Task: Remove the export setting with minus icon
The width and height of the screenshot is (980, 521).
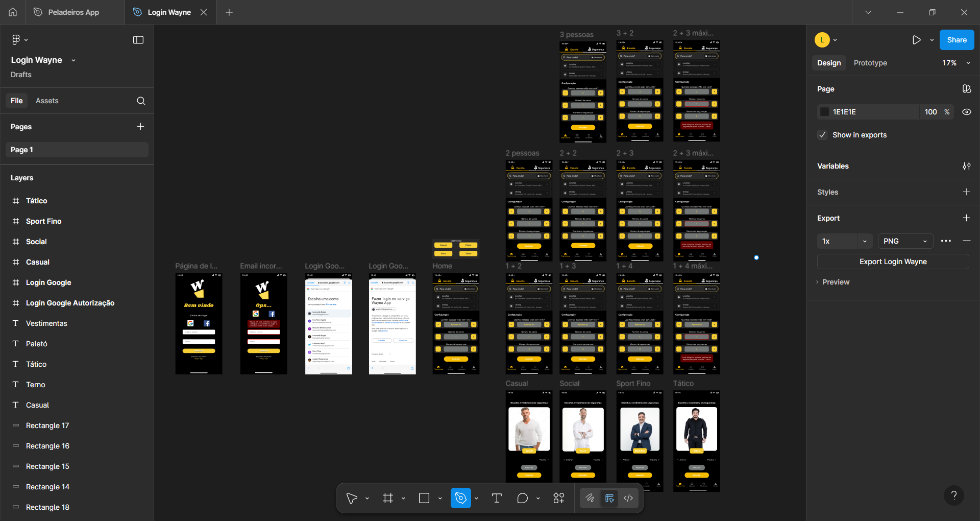Action: pos(966,241)
